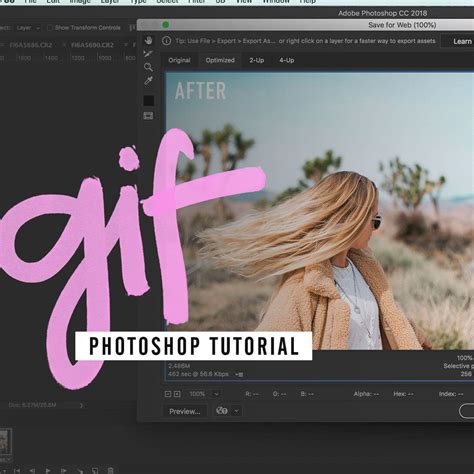Click the 100% zoom level field
This screenshot has width=474, height=474.
tap(198, 394)
